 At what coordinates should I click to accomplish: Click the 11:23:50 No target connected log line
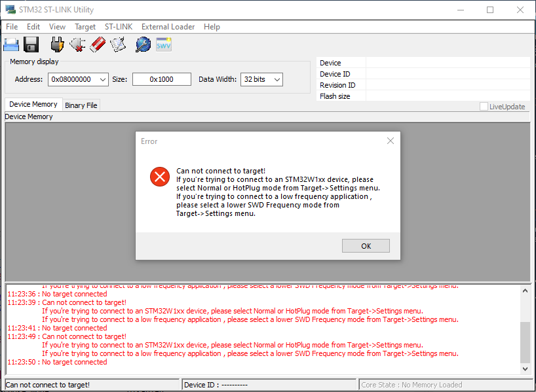(x=57, y=362)
